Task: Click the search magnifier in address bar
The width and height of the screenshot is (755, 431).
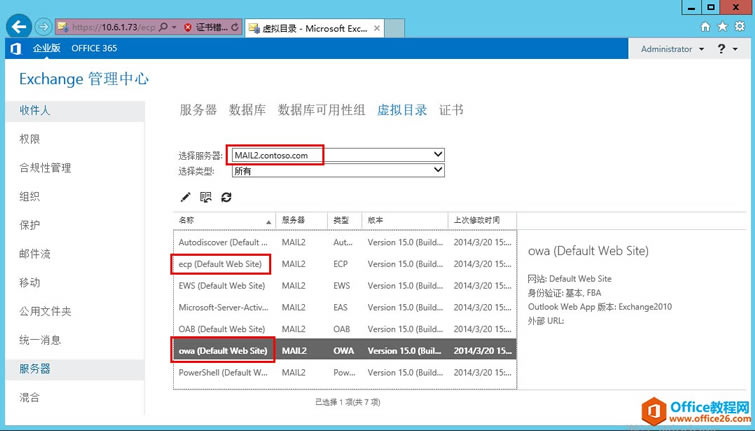Action: point(163,27)
